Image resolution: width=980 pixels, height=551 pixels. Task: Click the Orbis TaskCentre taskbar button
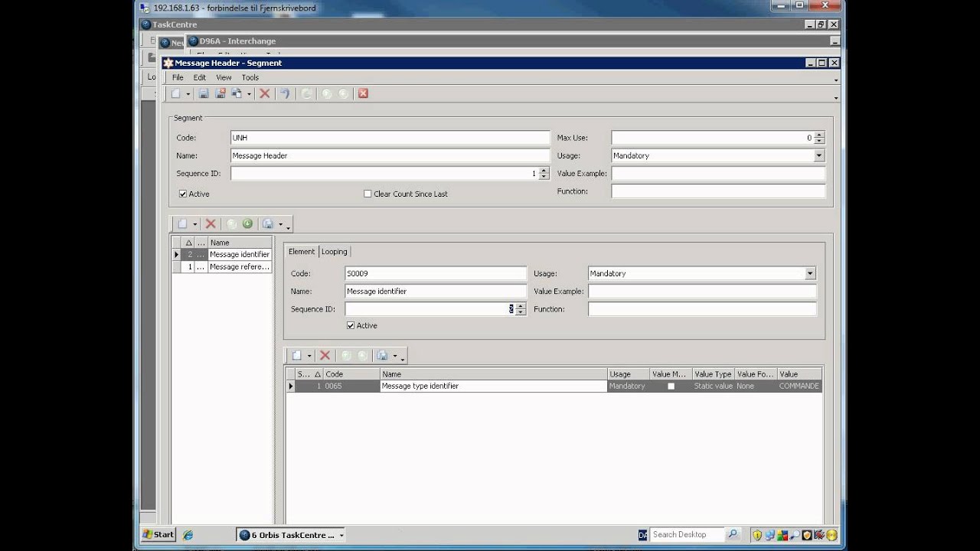[290, 535]
